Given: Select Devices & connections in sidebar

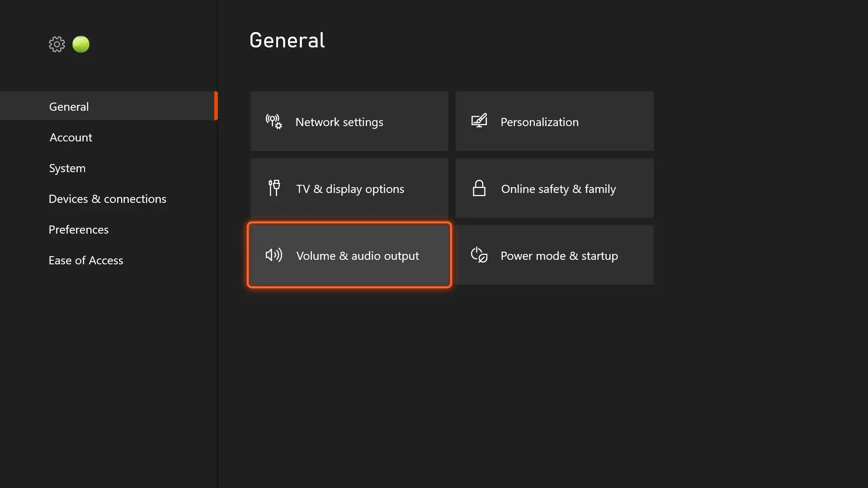Looking at the screenshot, I should pyautogui.click(x=107, y=199).
